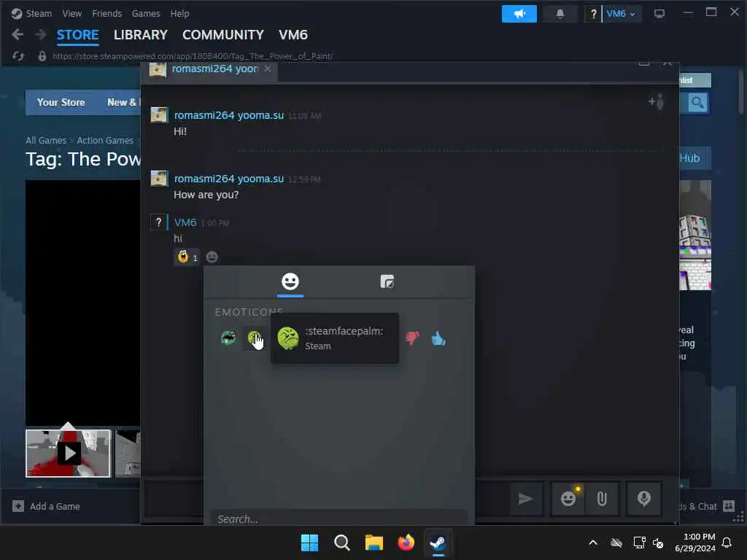Image resolution: width=747 pixels, height=560 pixels.
Task: Pick the blue thumbs up emoticon
Action: 438,338
